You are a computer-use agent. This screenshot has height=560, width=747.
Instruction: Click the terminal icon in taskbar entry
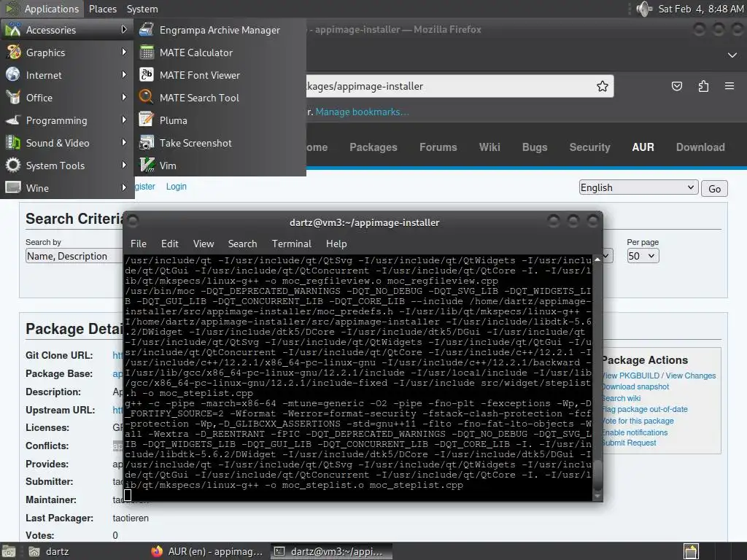[x=279, y=551]
